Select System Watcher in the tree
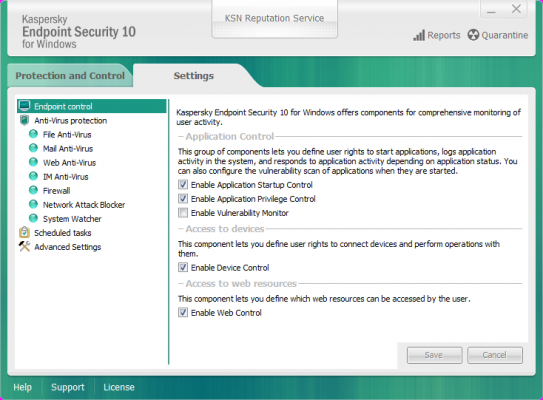The image size is (543, 400). point(72,219)
